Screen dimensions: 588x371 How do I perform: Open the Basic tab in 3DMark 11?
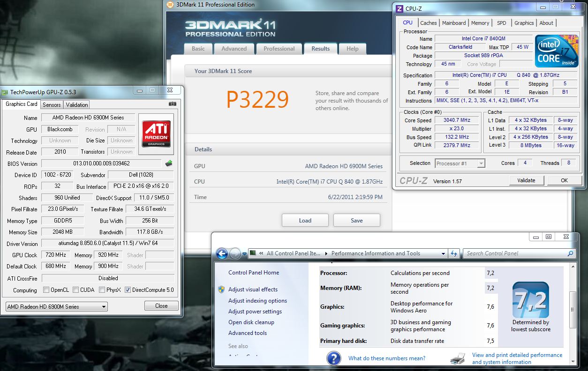[x=198, y=49]
